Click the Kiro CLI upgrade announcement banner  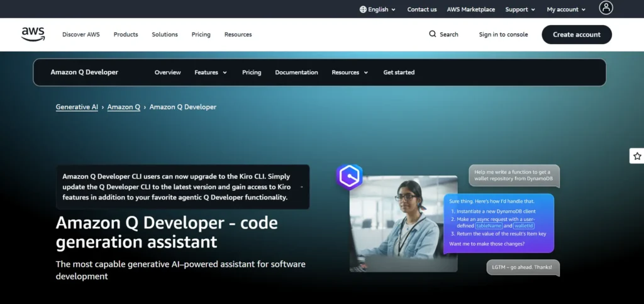(x=183, y=187)
